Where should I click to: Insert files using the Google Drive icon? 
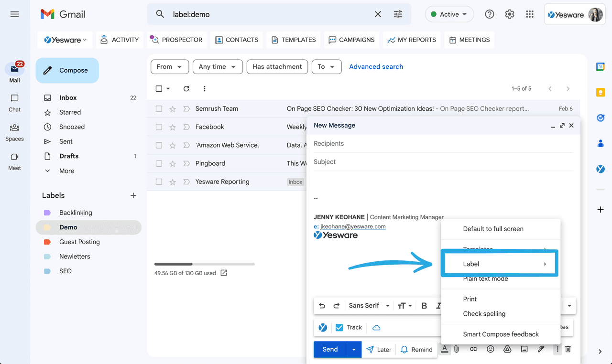point(507,349)
